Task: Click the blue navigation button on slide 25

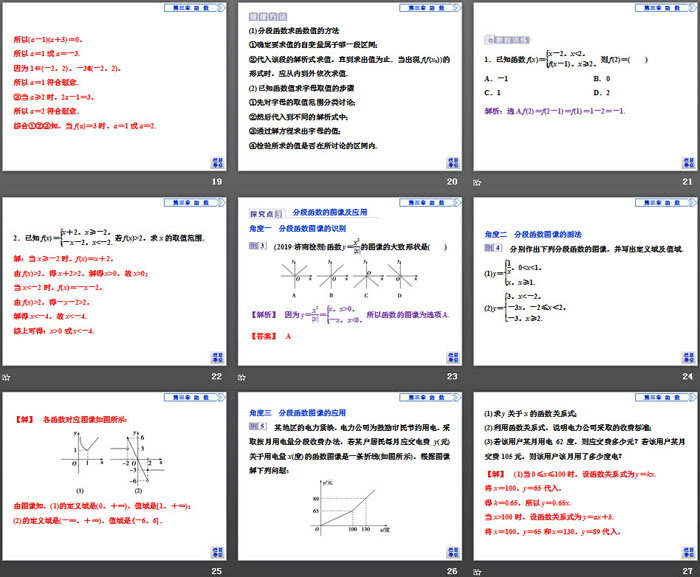Action: tap(217, 552)
